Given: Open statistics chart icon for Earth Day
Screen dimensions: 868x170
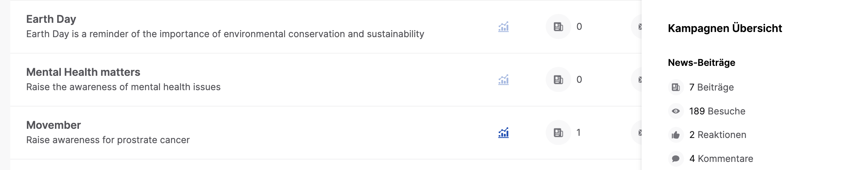Looking at the screenshot, I should (x=503, y=27).
